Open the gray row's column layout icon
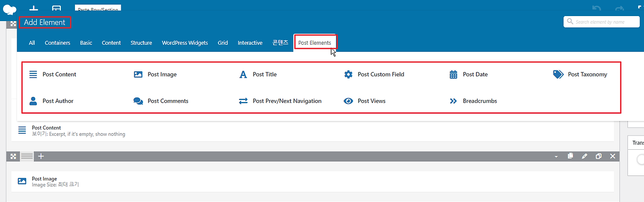644x202 pixels. pyautogui.click(x=27, y=156)
